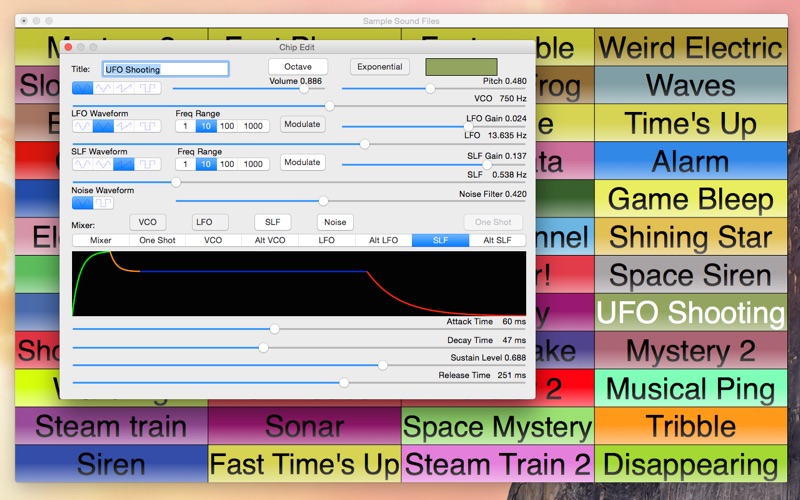The image size is (800, 500).
Task: Choose sawtooth for SLF Waveform
Action: pos(124,164)
